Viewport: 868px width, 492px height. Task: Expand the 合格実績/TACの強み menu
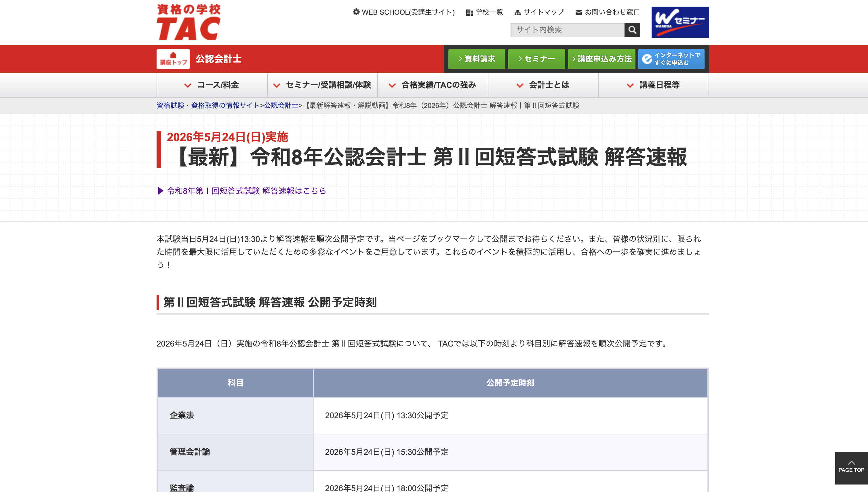[x=433, y=85]
